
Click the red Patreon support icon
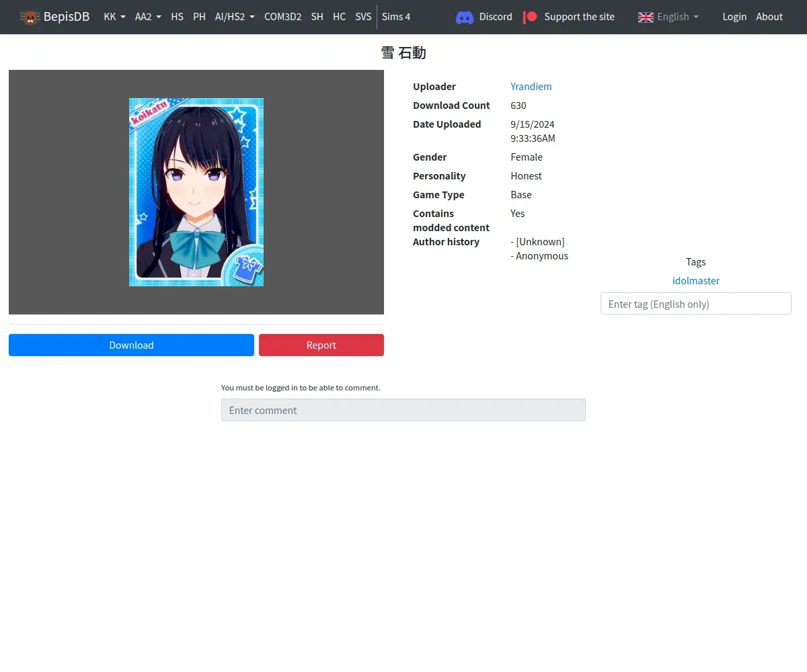[x=531, y=17]
